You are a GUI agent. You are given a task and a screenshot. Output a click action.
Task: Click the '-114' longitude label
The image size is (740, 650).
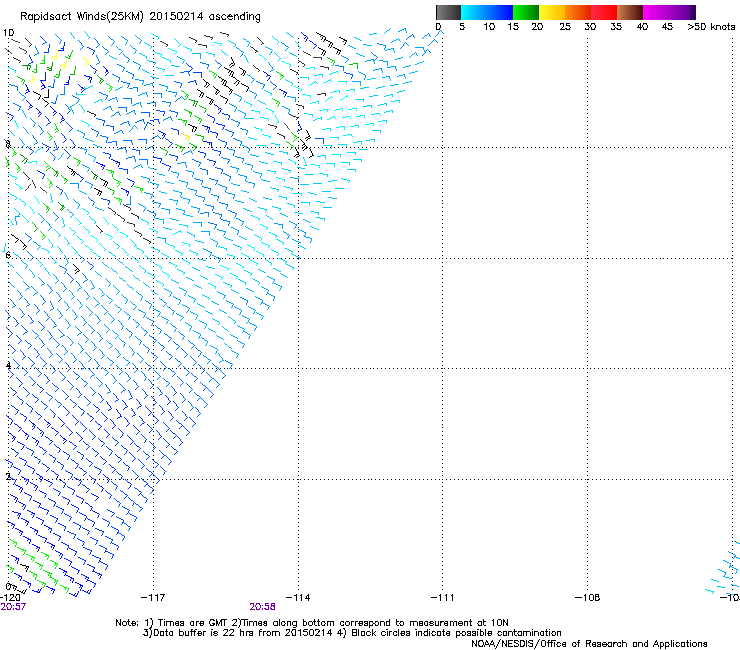(298, 598)
